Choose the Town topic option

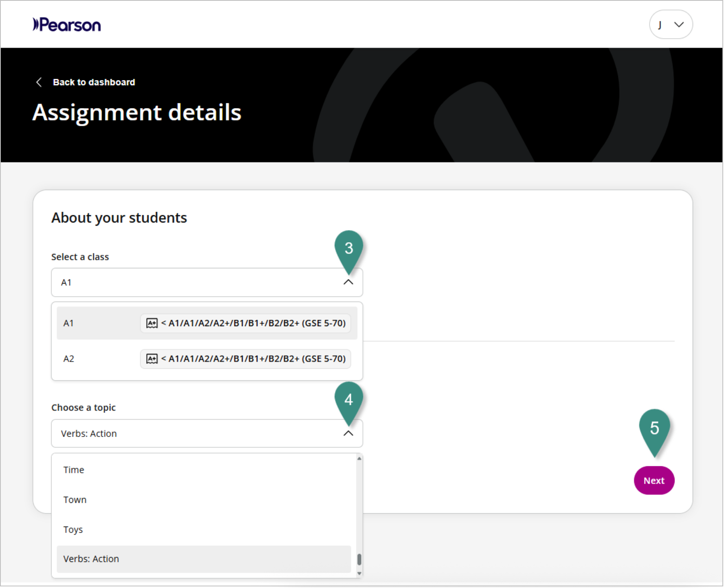pos(75,500)
